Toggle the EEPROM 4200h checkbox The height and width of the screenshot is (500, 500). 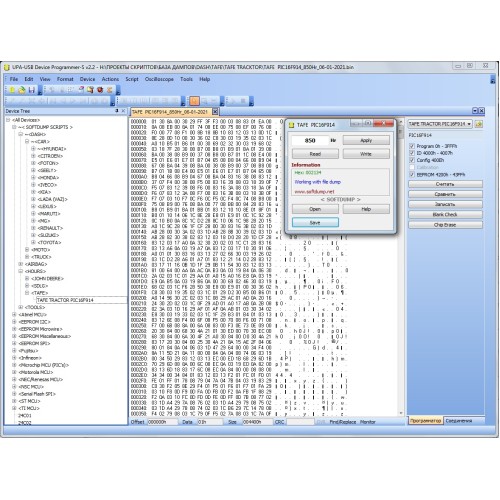(x=412, y=175)
